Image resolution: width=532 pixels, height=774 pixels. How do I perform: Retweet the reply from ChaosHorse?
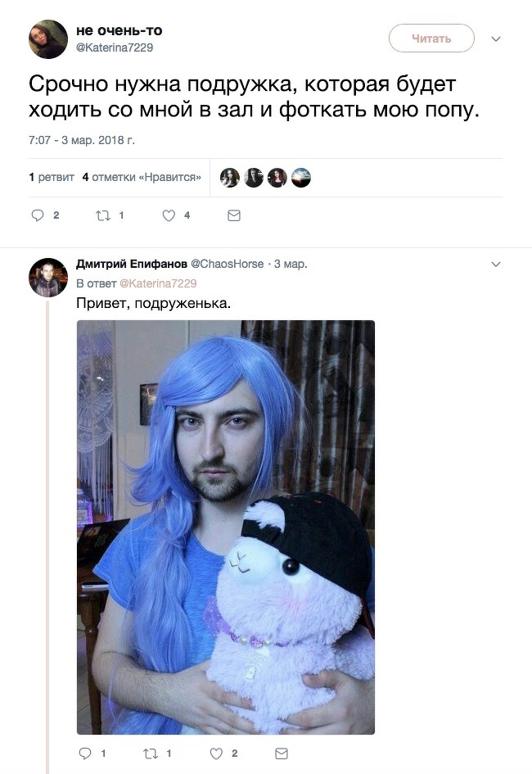(150, 754)
